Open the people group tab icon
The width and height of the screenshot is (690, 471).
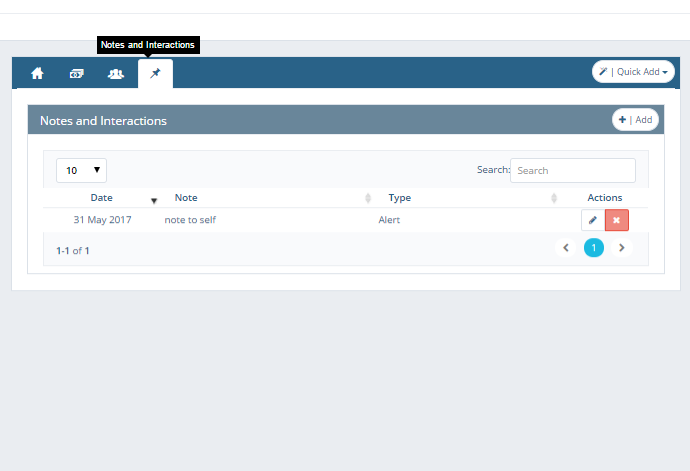116,74
